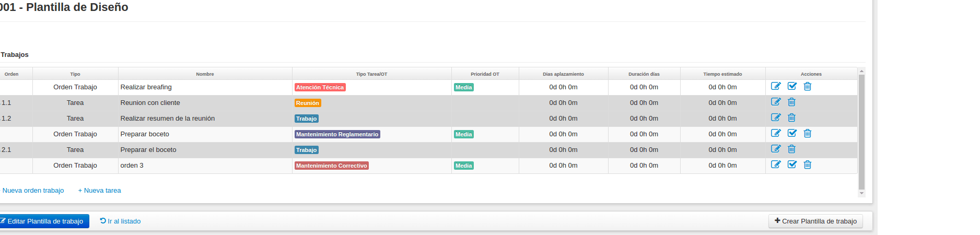Click 'Media' priority badge for 'Realizar breafing'

463,87
